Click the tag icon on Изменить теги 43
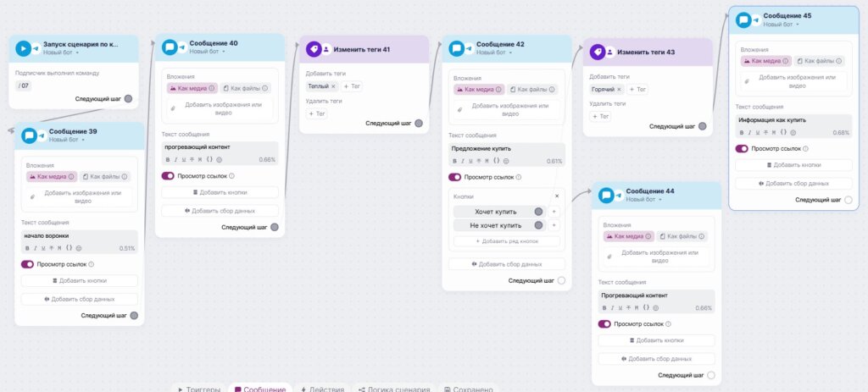868x392 pixels. (x=598, y=52)
